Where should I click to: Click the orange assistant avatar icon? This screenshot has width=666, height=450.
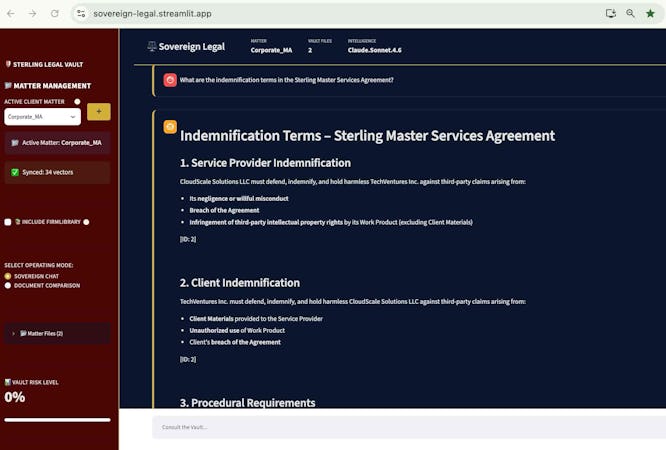click(170, 127)
